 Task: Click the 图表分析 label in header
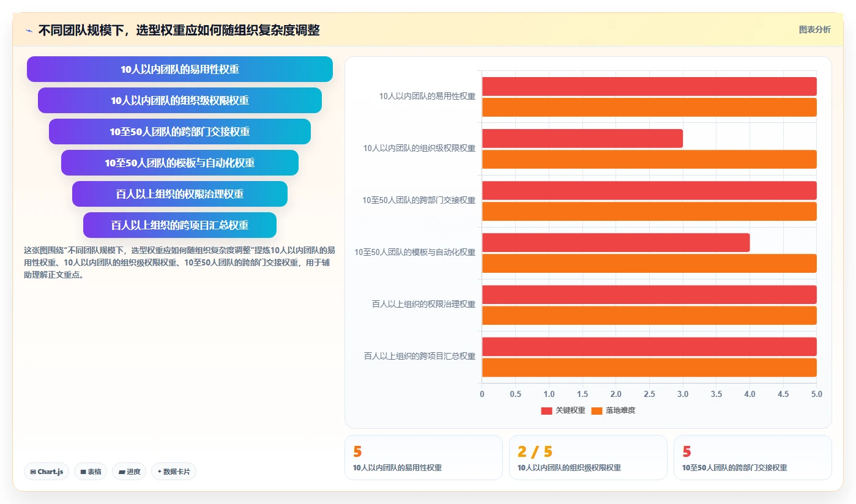point(814,29)
